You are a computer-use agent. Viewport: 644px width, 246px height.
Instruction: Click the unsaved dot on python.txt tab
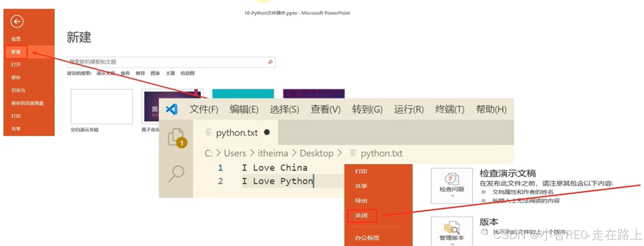267,132
